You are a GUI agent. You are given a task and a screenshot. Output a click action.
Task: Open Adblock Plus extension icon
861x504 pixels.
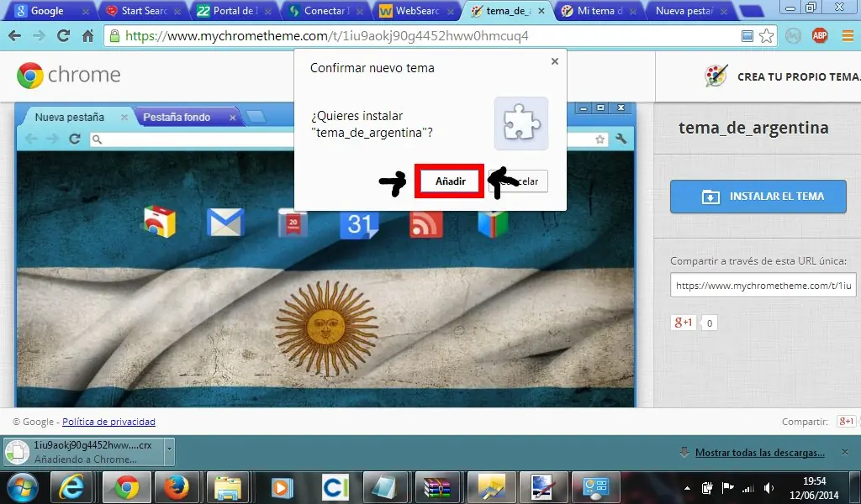[x=819, y=36]
